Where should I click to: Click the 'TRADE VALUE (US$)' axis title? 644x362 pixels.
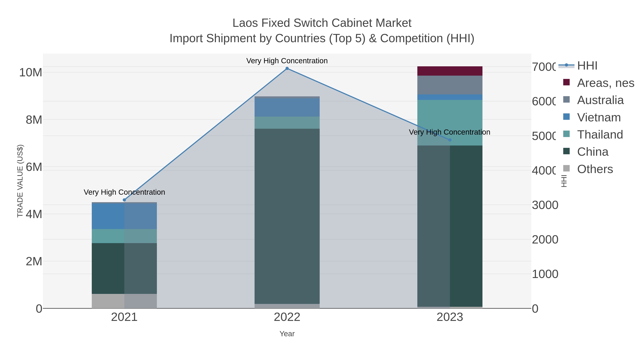tap(20, 181)
